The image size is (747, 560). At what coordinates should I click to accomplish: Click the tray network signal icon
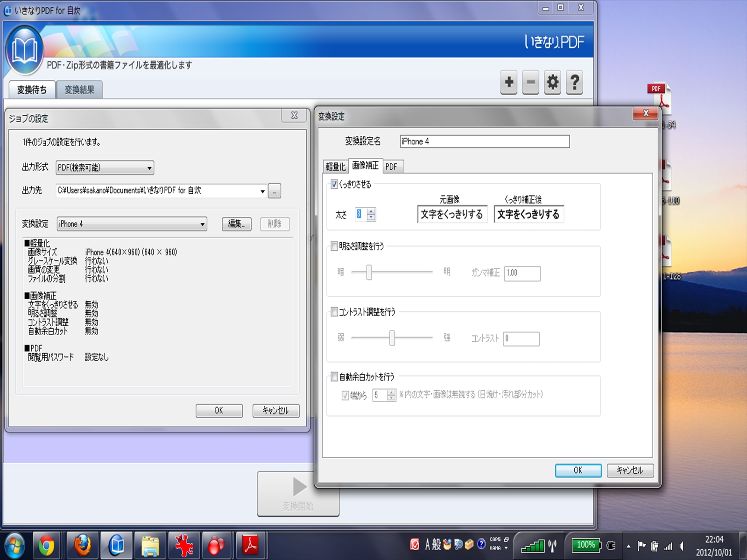[669, 546]
